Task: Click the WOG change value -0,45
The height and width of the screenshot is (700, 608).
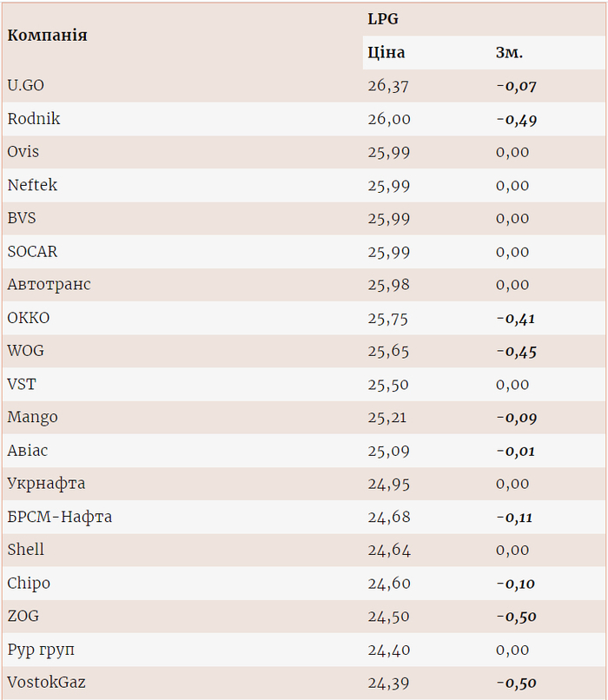Action: [x=516, y=351]
